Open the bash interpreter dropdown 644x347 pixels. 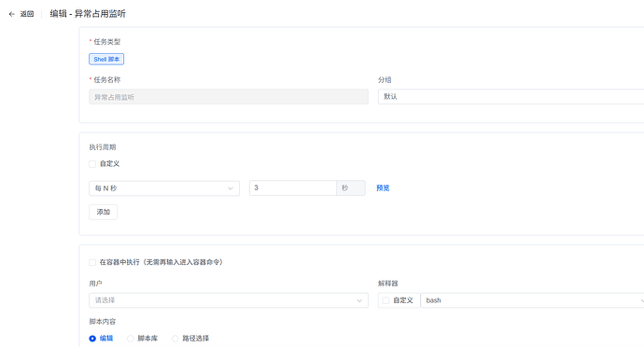pos(532,300)
